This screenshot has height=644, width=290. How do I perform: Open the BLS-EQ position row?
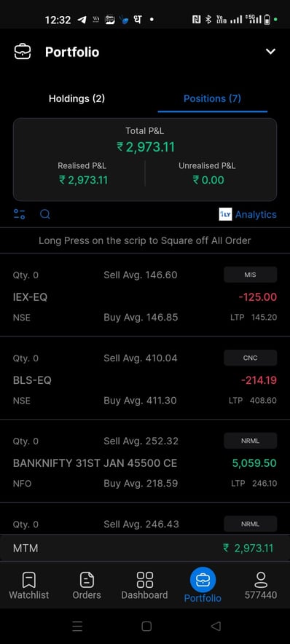145,378
